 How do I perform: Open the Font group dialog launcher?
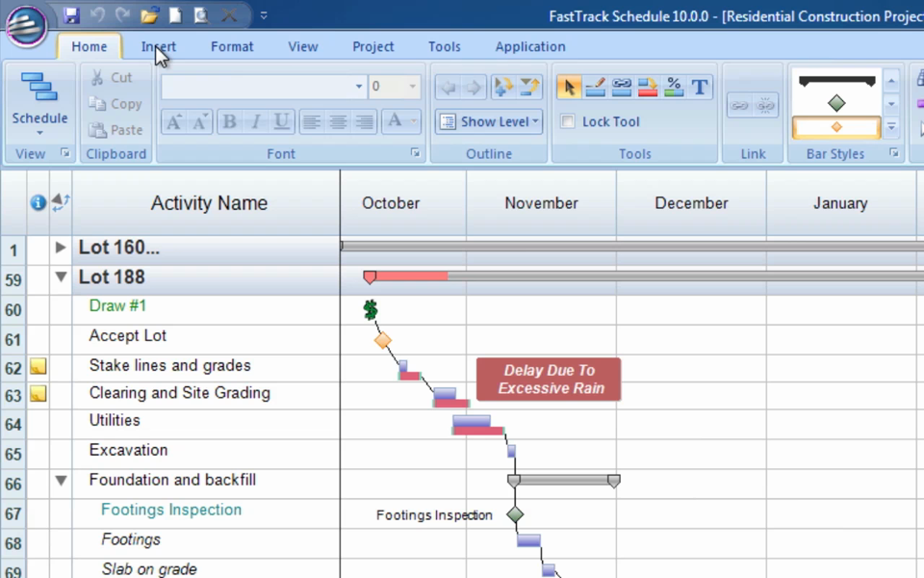point(416,153)
